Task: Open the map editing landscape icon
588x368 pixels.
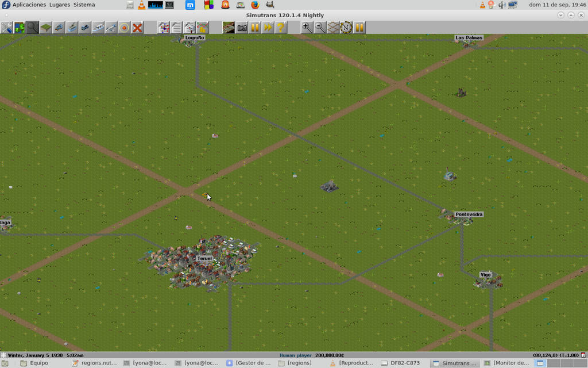Action: (229, 28)
